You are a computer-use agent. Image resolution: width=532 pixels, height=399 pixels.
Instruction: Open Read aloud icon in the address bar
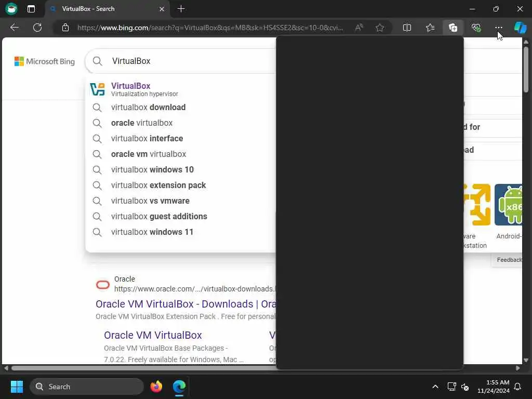click(x=359, y=28)
